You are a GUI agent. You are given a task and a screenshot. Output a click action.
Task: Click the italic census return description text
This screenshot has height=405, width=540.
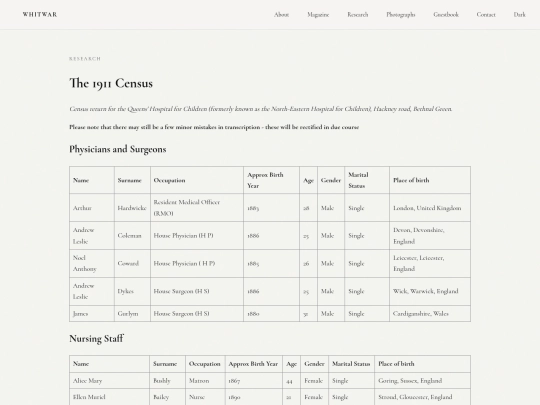point(261,109)
